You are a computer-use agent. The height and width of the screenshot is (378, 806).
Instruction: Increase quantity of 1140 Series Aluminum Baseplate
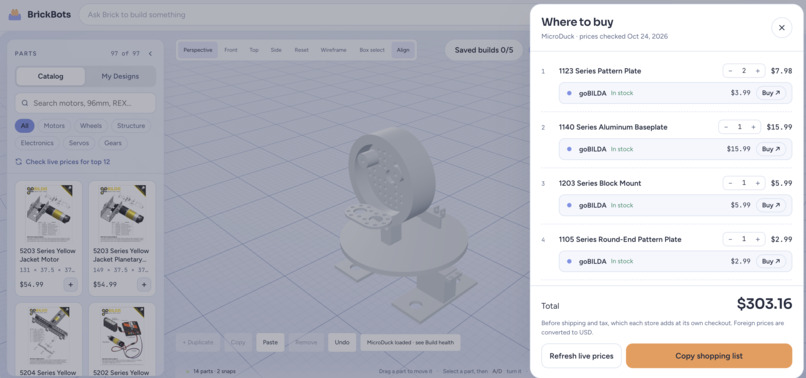coord(753,127)
